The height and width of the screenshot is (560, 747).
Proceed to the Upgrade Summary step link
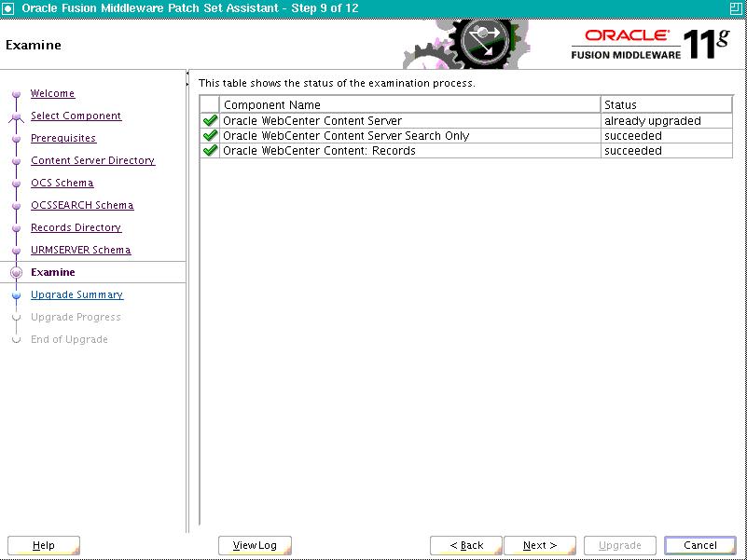[76, 294]
